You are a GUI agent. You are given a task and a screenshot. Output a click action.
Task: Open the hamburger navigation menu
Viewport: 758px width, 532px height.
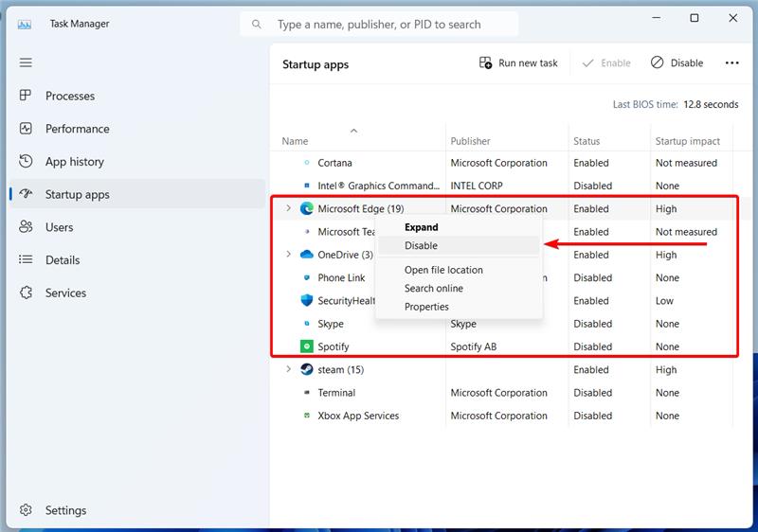coord(26,62)
